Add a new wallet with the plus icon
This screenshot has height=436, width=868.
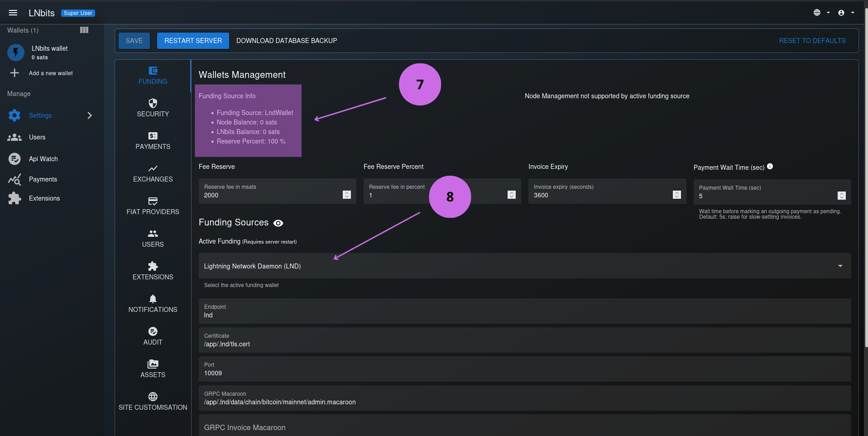[14, 72]
